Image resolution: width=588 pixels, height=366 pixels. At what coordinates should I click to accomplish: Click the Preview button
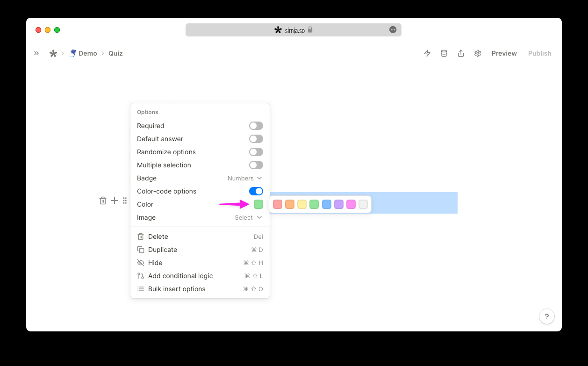[504, 53]
